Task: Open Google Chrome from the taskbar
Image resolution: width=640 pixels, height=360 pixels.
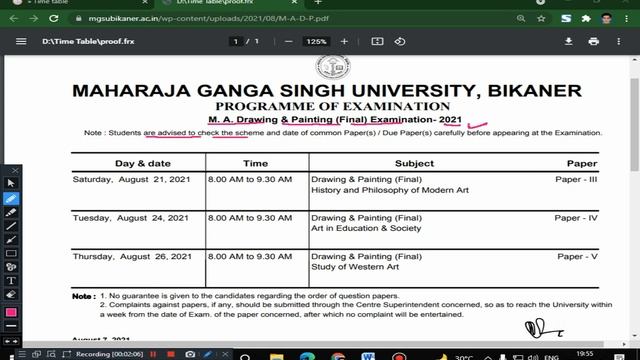Action: pos(338,357)
